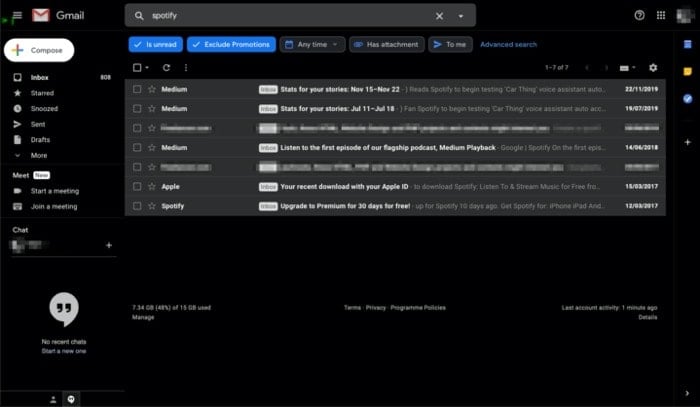Select the Spotify email checkbox
Image resolution: width=700 pixels, height=407 pixels.
click(137, 206)
